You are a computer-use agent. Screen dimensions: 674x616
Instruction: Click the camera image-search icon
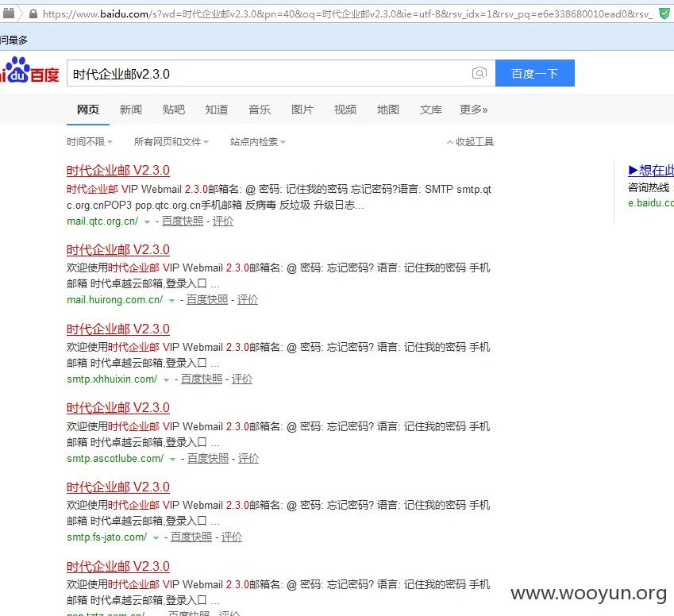coord(480,73)
